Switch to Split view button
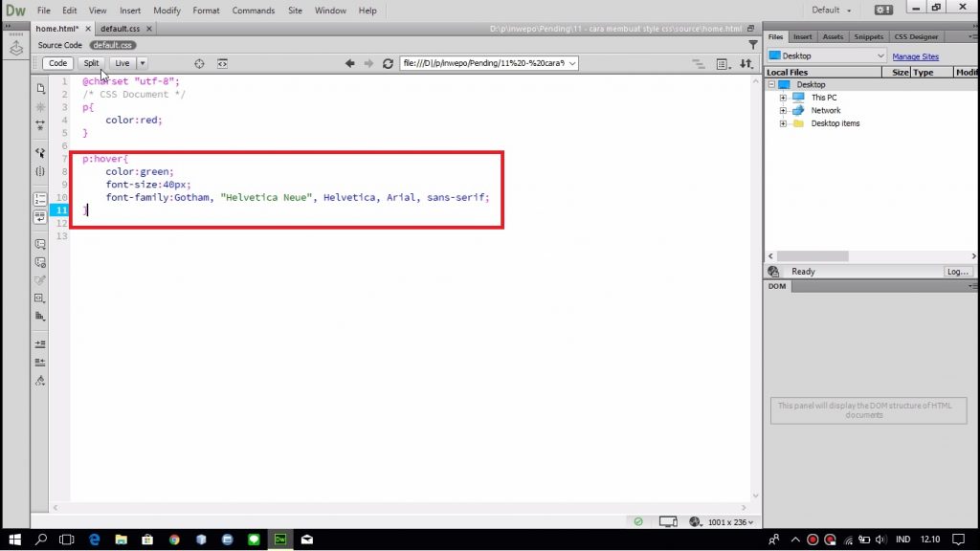This screenshot has width=980, height=551. [x=91, y=63]
